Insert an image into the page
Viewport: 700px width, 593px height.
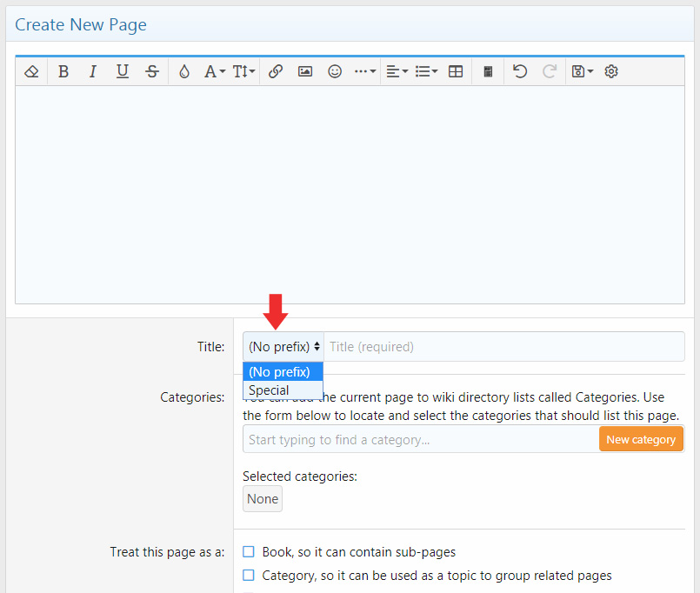305,71
